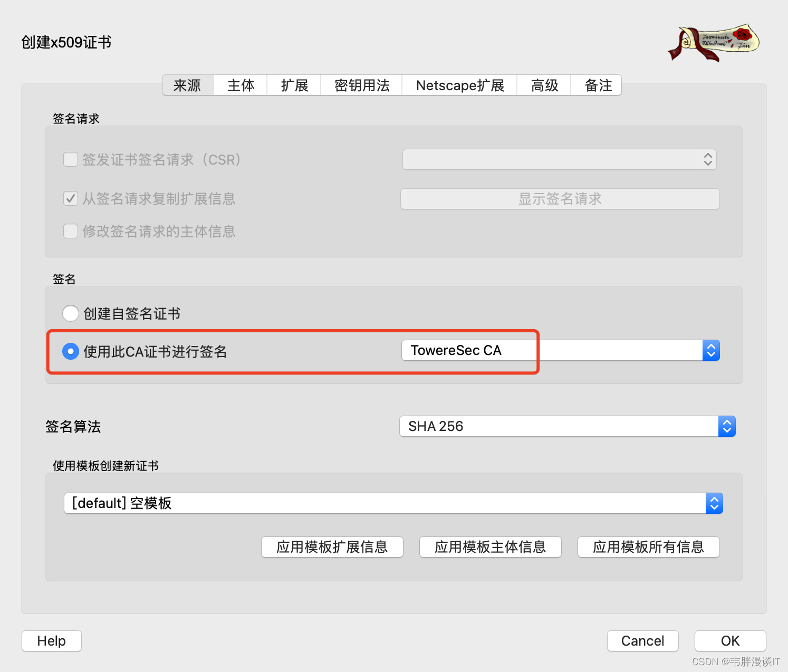This screenshot has width=788, height=672.
Task: Switch to the 备注 tab
Action: [597, 85]
